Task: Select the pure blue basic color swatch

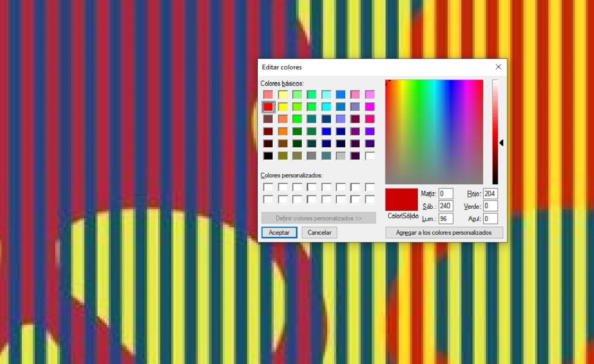Action: point(326,131)
